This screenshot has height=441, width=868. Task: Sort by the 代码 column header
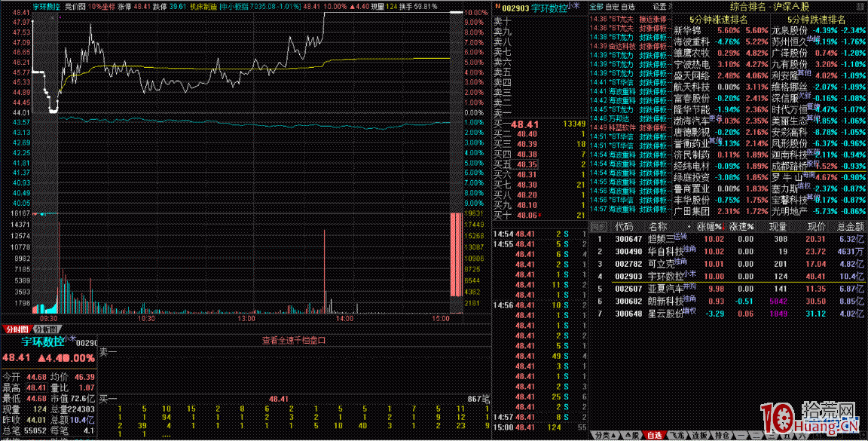[x=625, y=227]
